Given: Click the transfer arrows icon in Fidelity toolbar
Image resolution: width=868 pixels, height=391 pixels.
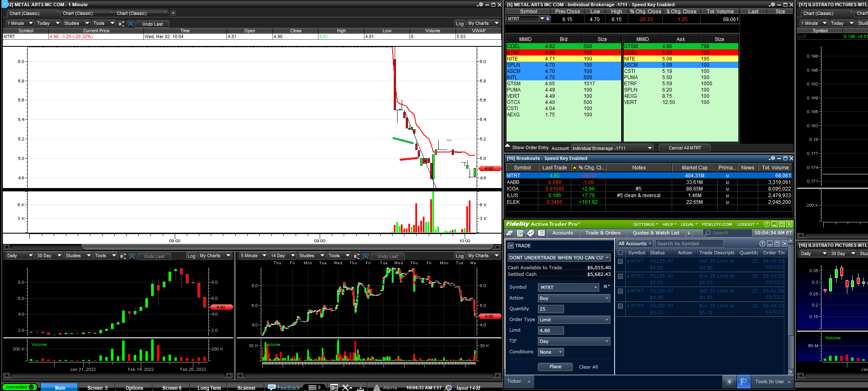Looking at the screenshot, I should 510,233.
